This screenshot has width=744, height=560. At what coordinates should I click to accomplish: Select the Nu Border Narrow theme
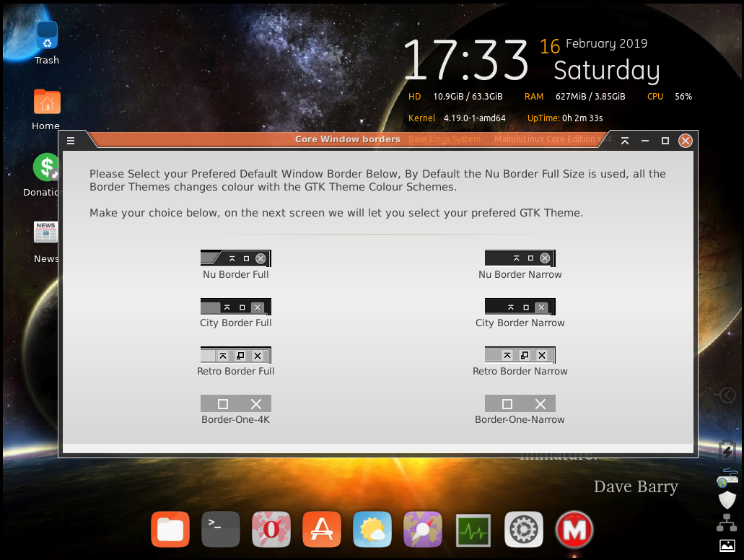[520, 258]
